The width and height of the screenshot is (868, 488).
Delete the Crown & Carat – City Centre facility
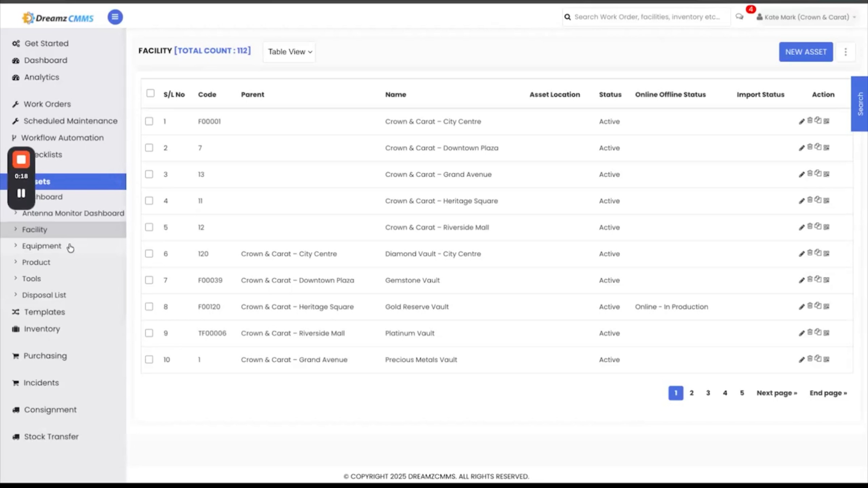[810, 120]
